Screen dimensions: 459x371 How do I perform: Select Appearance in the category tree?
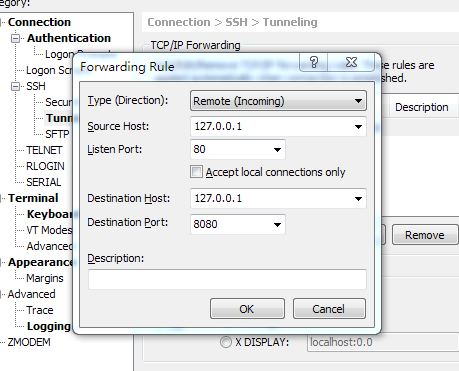(40, 262)
